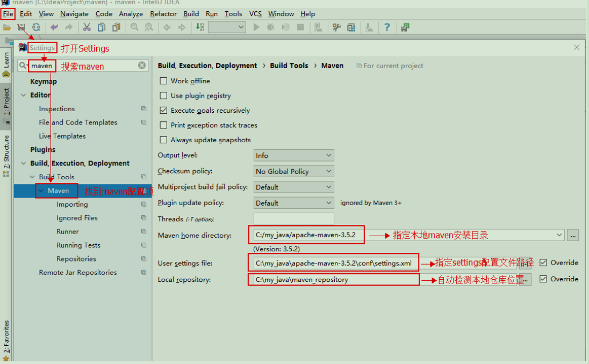Click the Stop square icon
589x364 pixels.
pos(300,27)
